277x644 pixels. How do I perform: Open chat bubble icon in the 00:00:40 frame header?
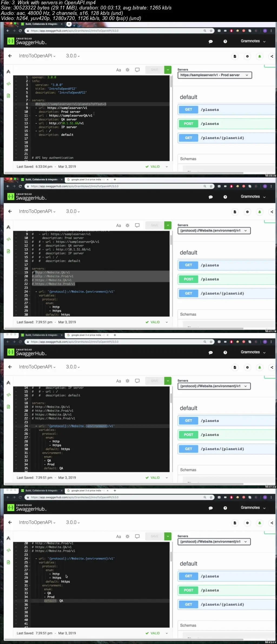click(x=211, y=41)
